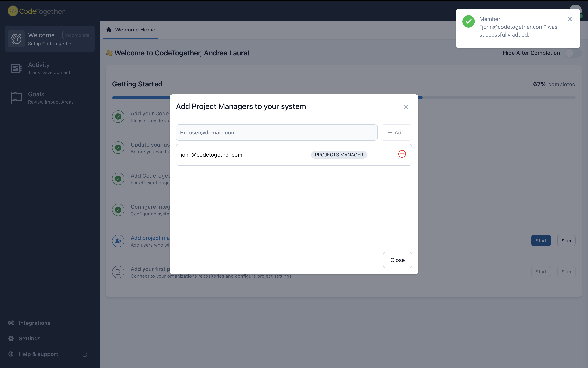The height and width of the screenshot is (368, 588).
Task: Click the Incomplete status badge
Action: pyautogui.click(x=77, y=35)
